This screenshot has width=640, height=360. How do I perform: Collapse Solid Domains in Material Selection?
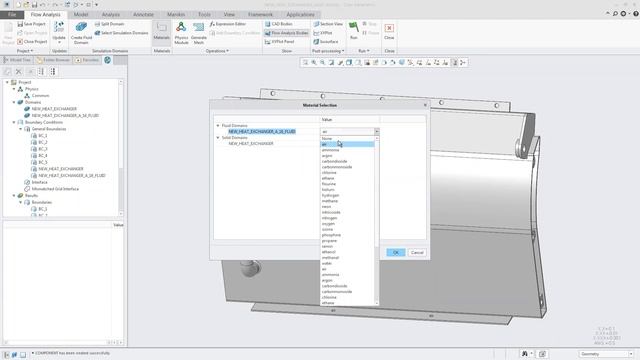pos(218,138)
